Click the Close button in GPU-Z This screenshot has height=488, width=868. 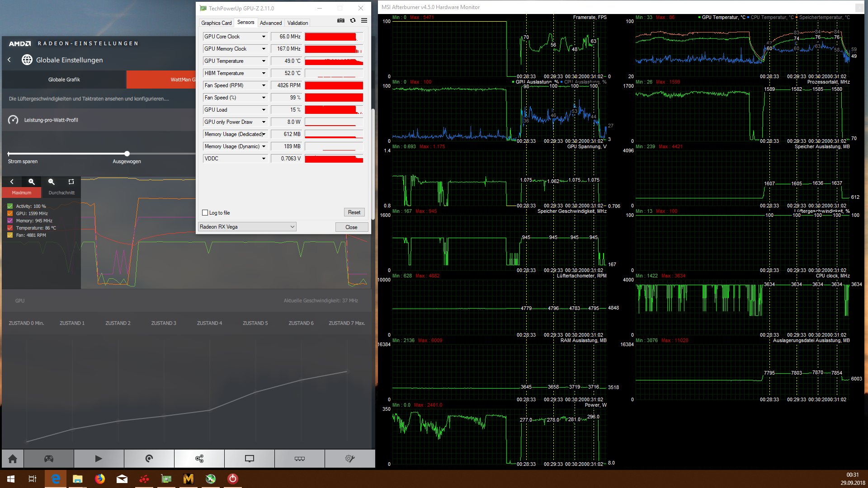click(351, 227)
